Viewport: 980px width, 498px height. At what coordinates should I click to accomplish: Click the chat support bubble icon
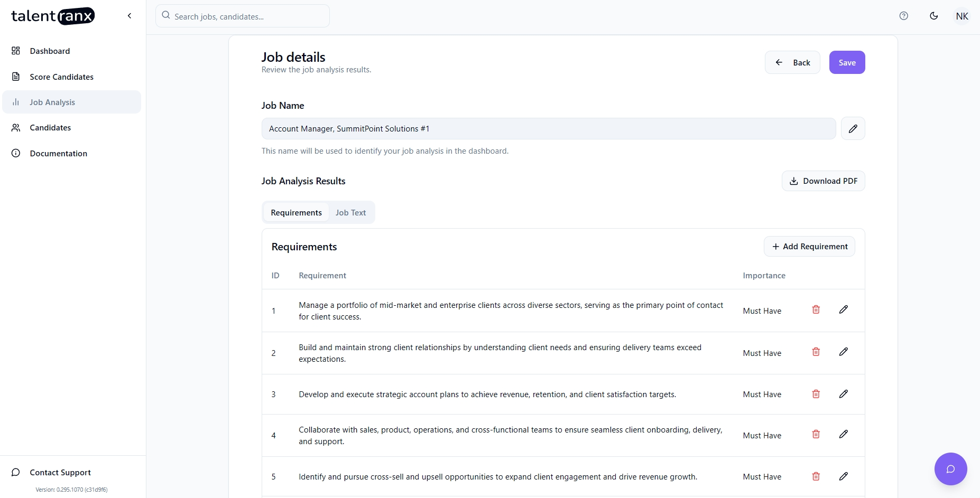point(950,469)
